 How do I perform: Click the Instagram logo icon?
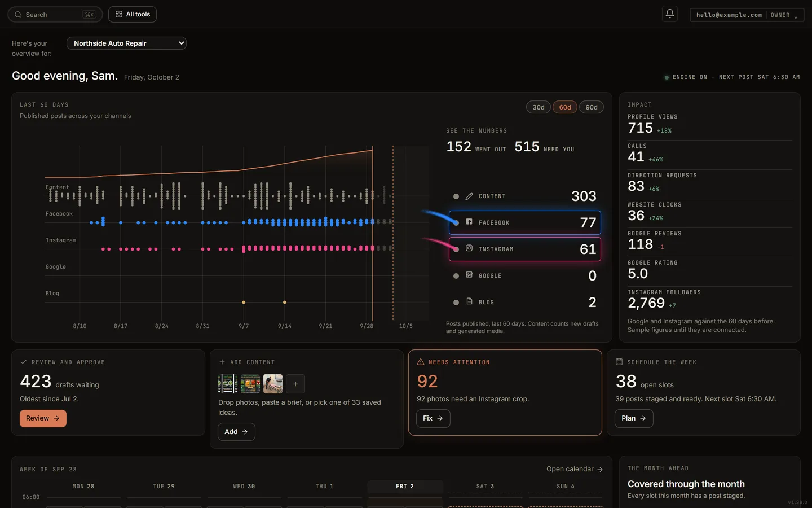click(469, 248)
